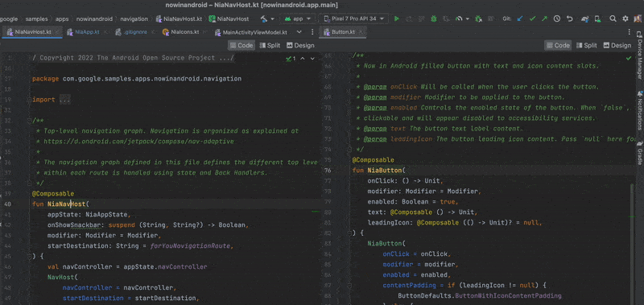This screenshot has height=305, width=644.
Task: Click inspection checkmark widget in left editor
Action: point(291,59)
